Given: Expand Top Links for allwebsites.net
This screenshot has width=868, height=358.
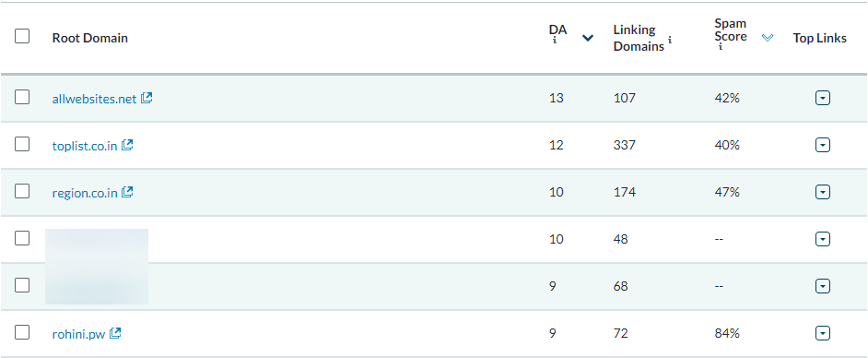Looking at the screenshot, I should (823, 98).
